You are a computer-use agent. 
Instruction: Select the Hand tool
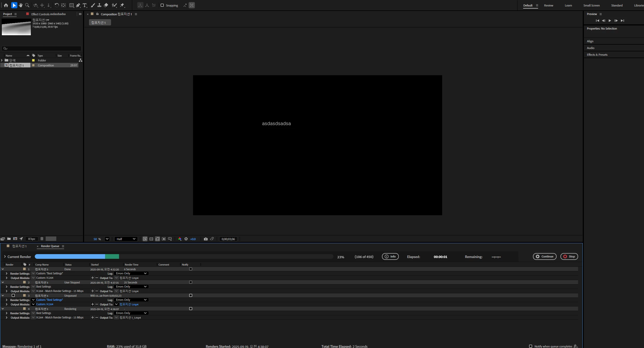point(21,5)
